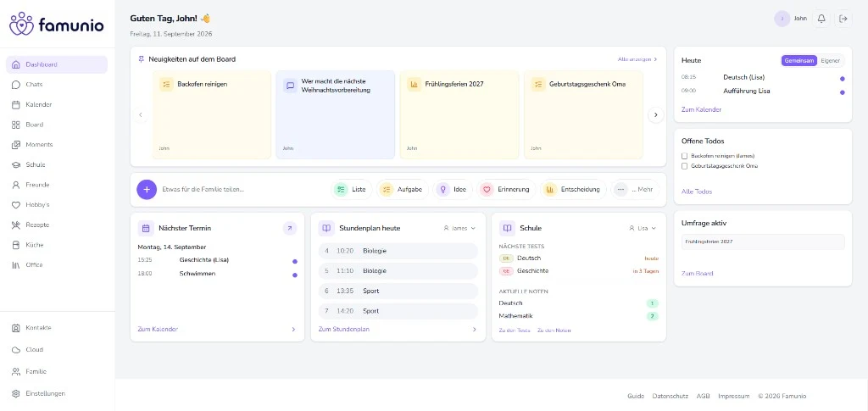Open Moments in the sidebar

(57, 144)
